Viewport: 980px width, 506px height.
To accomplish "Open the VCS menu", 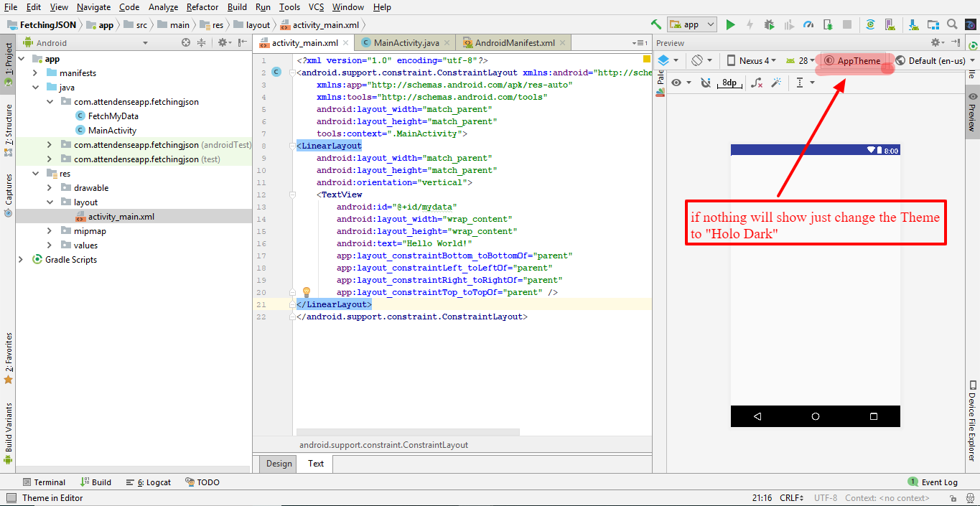I will click(x=316, y=7).
